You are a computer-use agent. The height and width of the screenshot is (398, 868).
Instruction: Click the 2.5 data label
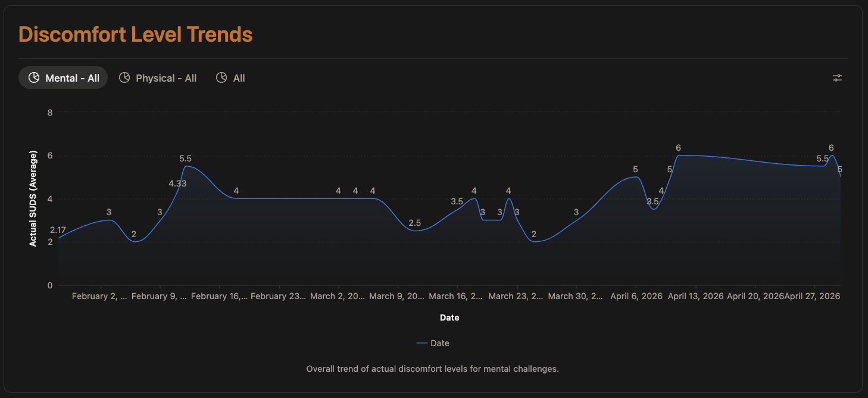click(x=415, y=223)
